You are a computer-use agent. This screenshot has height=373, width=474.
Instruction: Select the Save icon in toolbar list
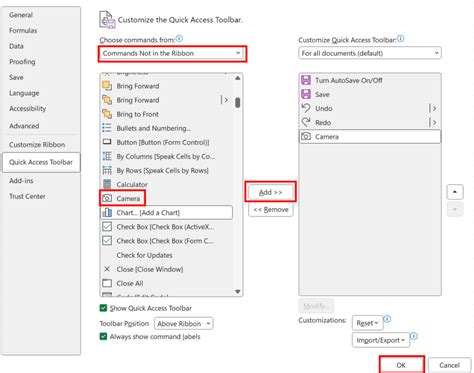306,94
